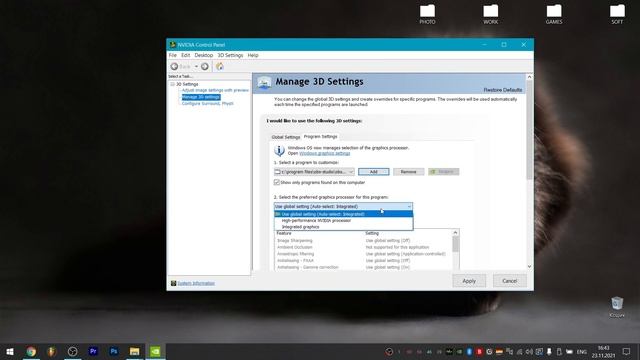Viewport: 640px width, 360px height.
Task: Click the Feature column header
Action: pos(284,233)
